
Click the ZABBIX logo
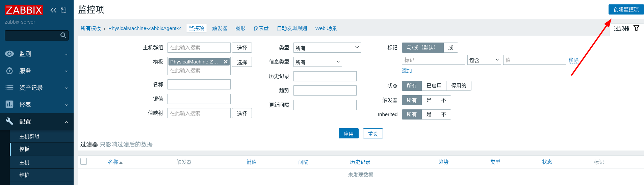24,10
